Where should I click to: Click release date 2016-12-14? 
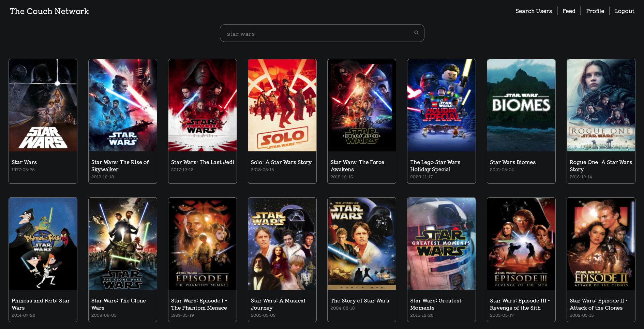pos(581,177)
